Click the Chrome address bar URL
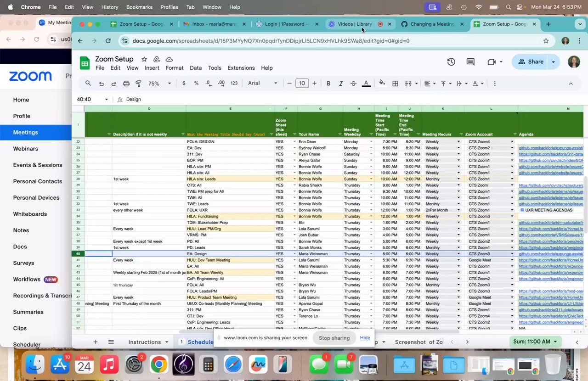 tap(271, 41)
